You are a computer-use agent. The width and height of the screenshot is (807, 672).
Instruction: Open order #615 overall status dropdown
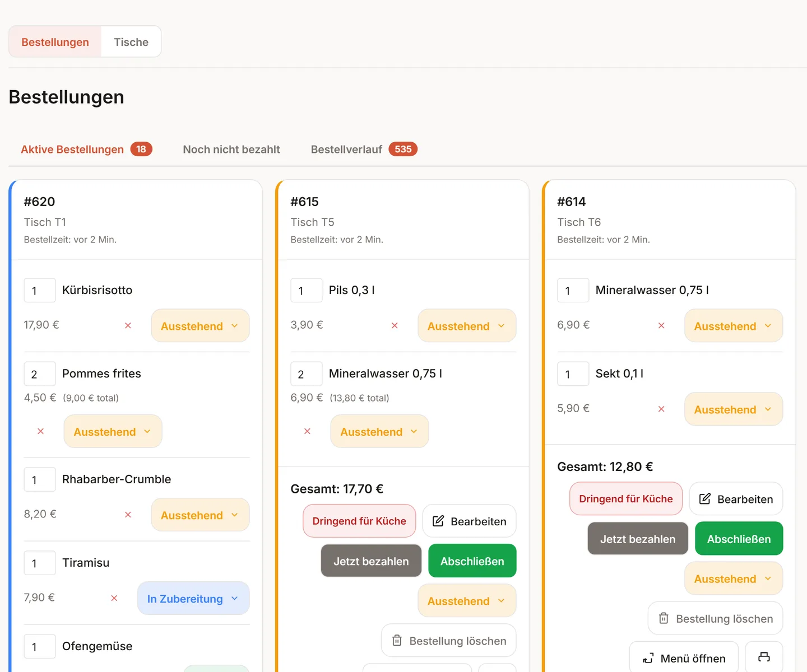pos(467,600)
